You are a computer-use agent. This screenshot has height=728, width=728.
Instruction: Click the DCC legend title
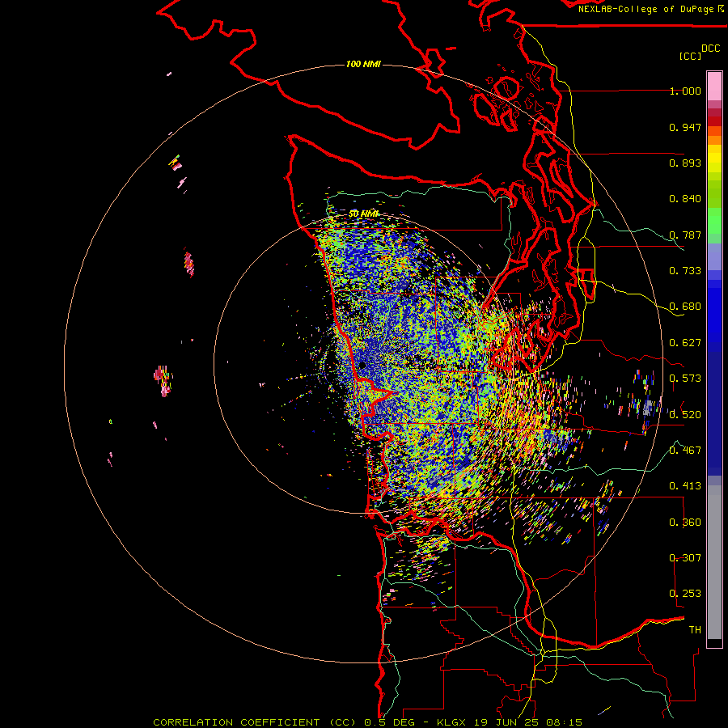coord(711,49)
